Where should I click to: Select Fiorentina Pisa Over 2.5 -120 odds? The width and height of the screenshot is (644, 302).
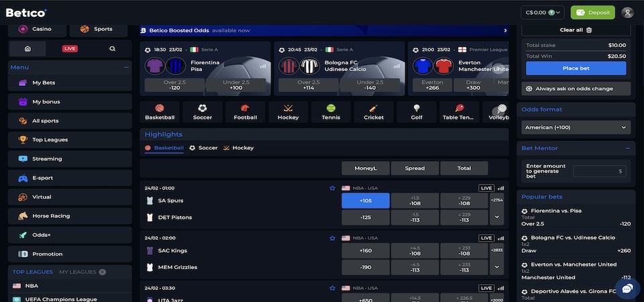click(174, 85)
